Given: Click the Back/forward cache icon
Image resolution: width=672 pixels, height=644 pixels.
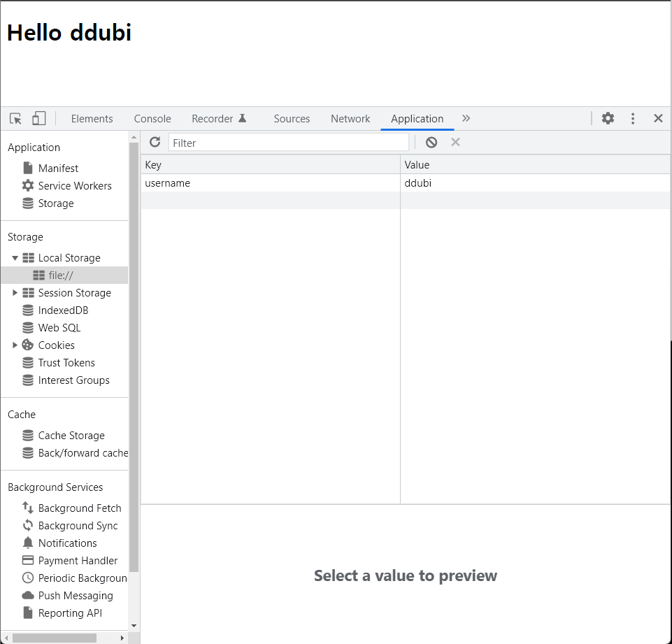Looking at the screenshot, I should 28,453.
